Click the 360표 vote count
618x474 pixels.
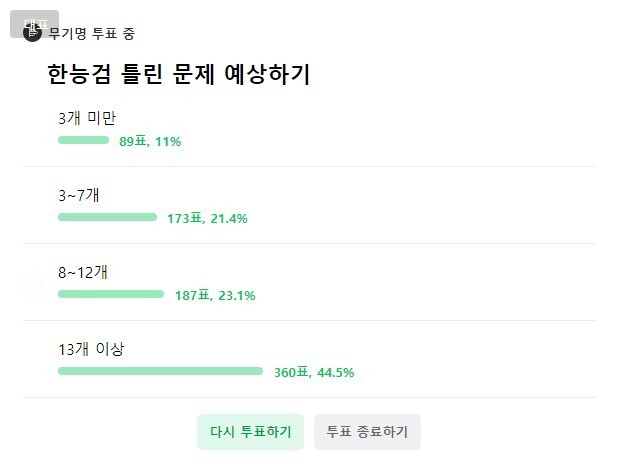[291, 372]
